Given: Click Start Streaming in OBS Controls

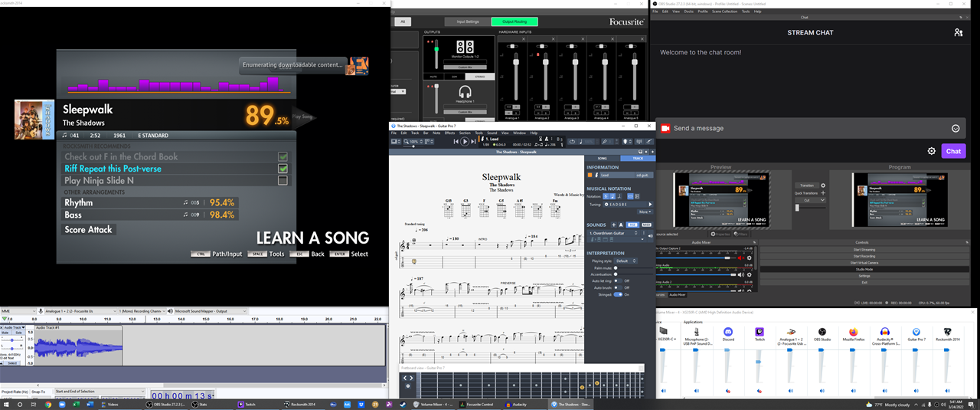Looking at the screenshot, I should coord(864,250).
